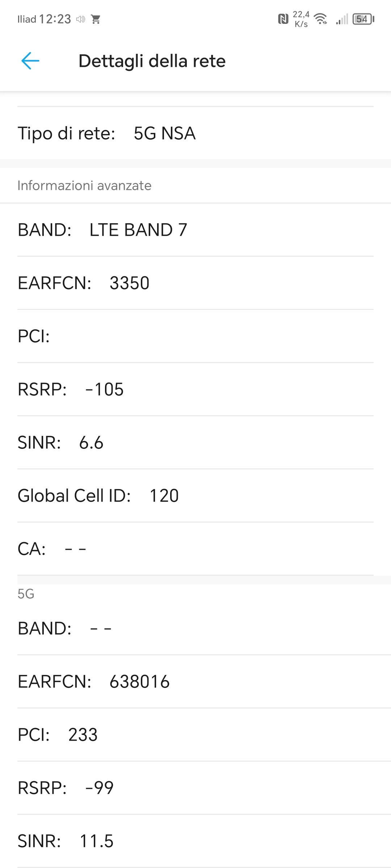Tap the back arrow
The image size is (391, 868).
pyautogui.click(x=30, y=61)
